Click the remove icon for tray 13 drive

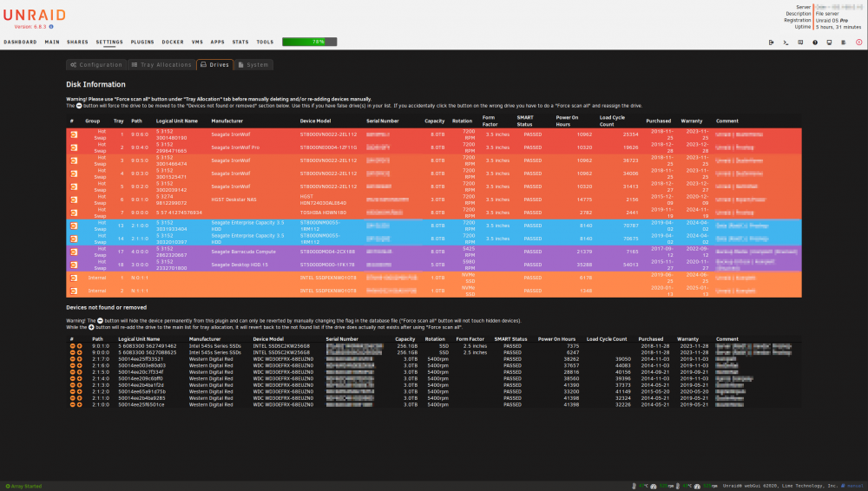74,226
